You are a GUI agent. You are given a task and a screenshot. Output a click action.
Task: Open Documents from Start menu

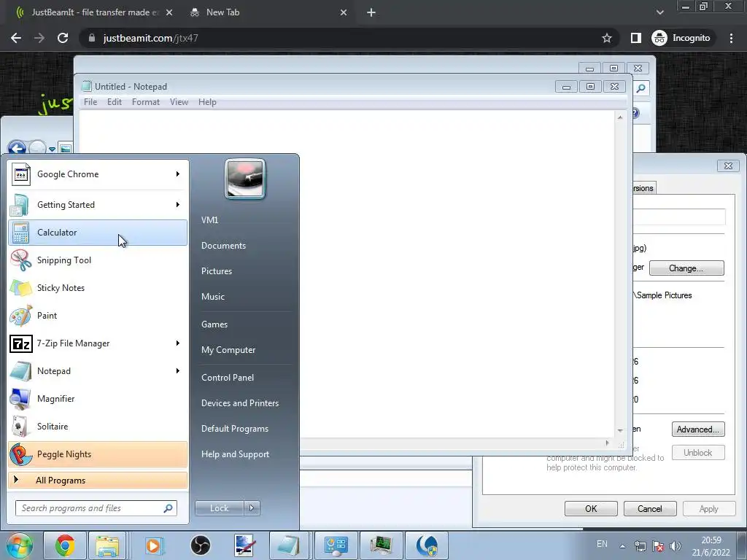click(223, 246)
